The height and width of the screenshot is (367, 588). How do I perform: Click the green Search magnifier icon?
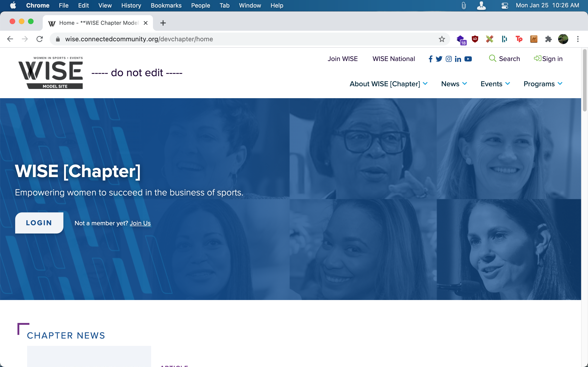492,58
